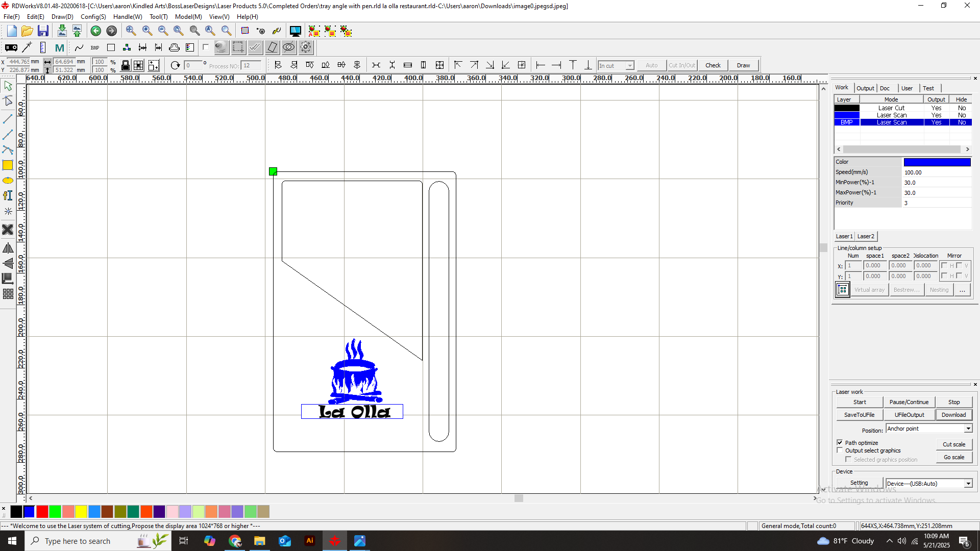Open a file with the folder icon
This screenshot has width=980, height=551.
(x=27, y=31)
